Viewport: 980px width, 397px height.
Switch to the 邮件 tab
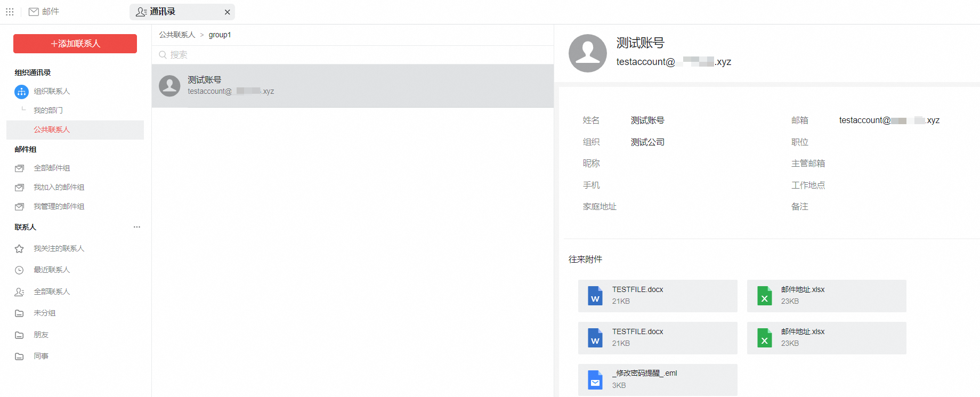(44, 12)
